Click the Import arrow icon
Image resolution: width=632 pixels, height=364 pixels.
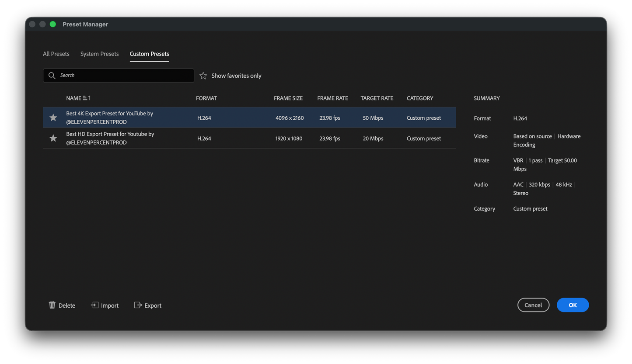pyautogui.click(x=94, y=305)
